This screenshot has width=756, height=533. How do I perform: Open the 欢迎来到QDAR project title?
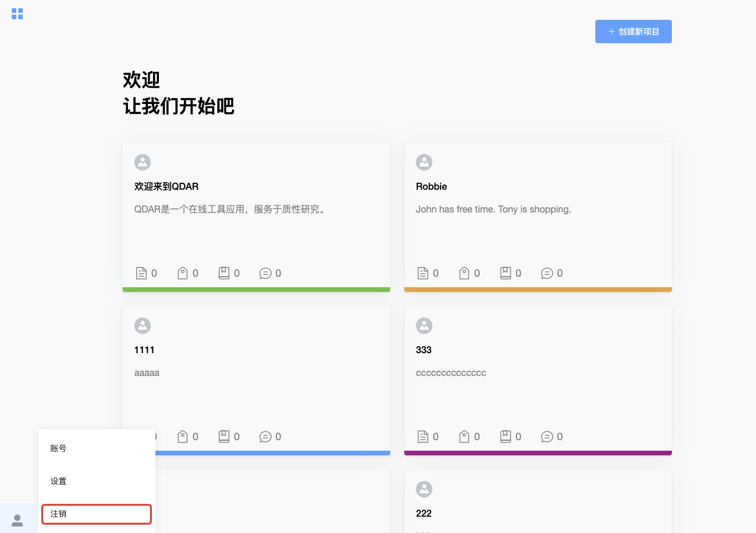167,186
